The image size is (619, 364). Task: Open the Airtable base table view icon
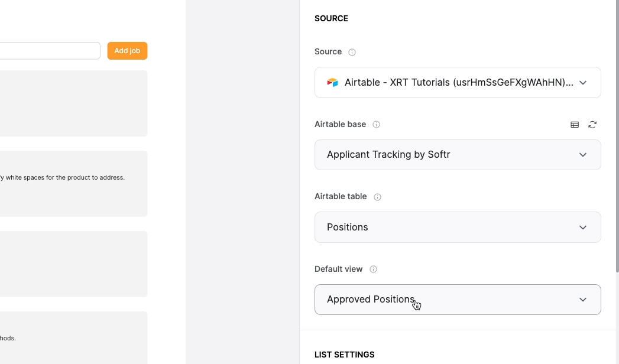575,125
